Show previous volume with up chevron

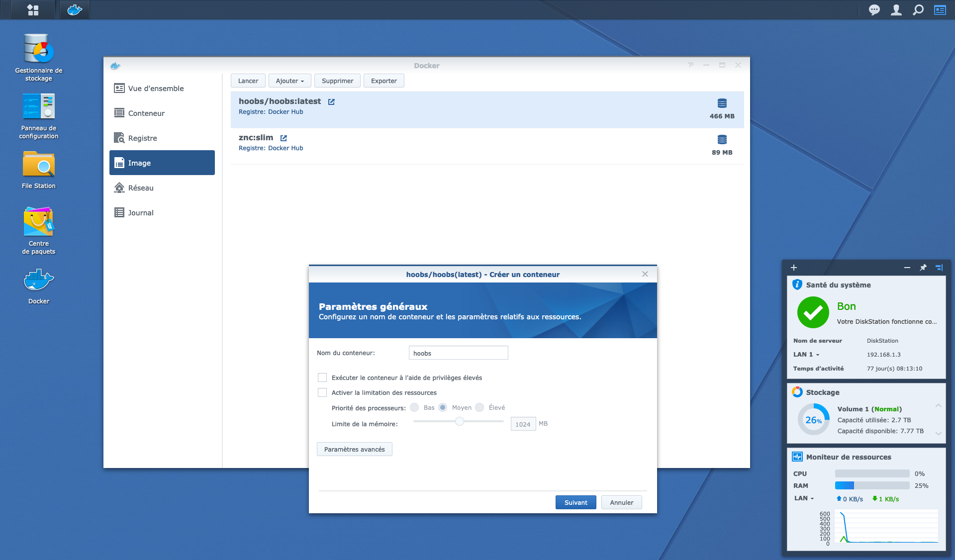938,406
